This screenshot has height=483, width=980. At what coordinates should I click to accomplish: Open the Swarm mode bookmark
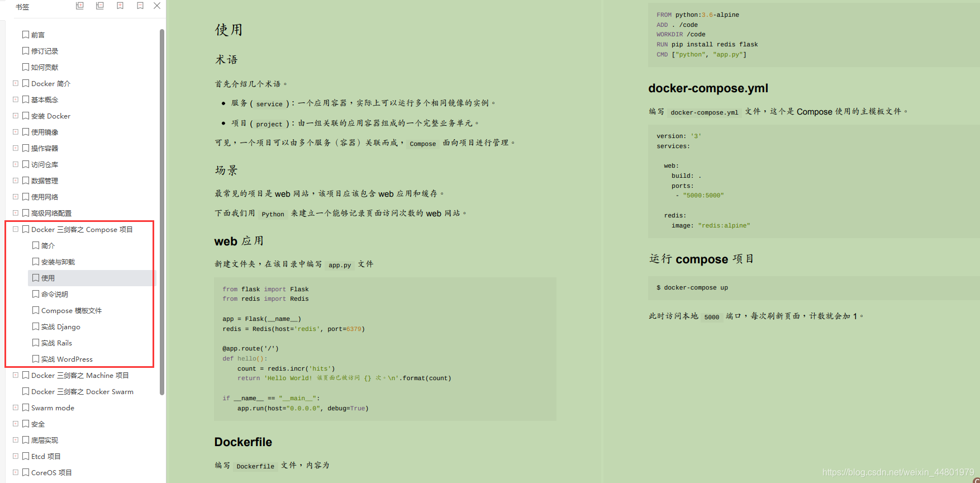(x=53, y=408)
